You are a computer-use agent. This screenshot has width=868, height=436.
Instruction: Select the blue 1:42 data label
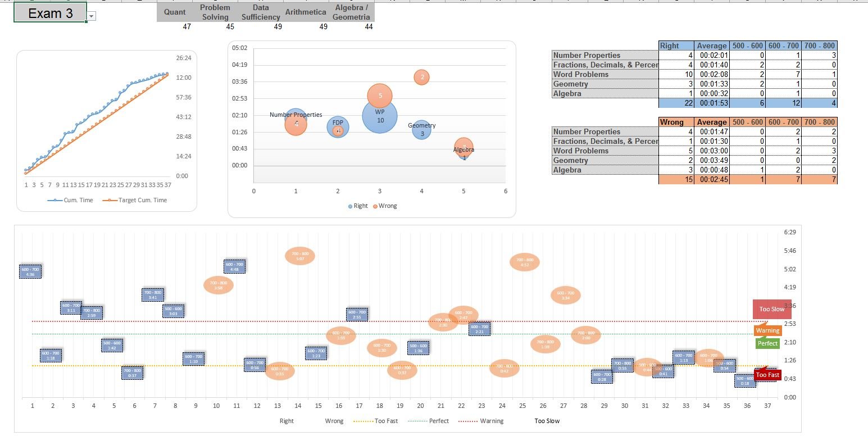(112, 345)
